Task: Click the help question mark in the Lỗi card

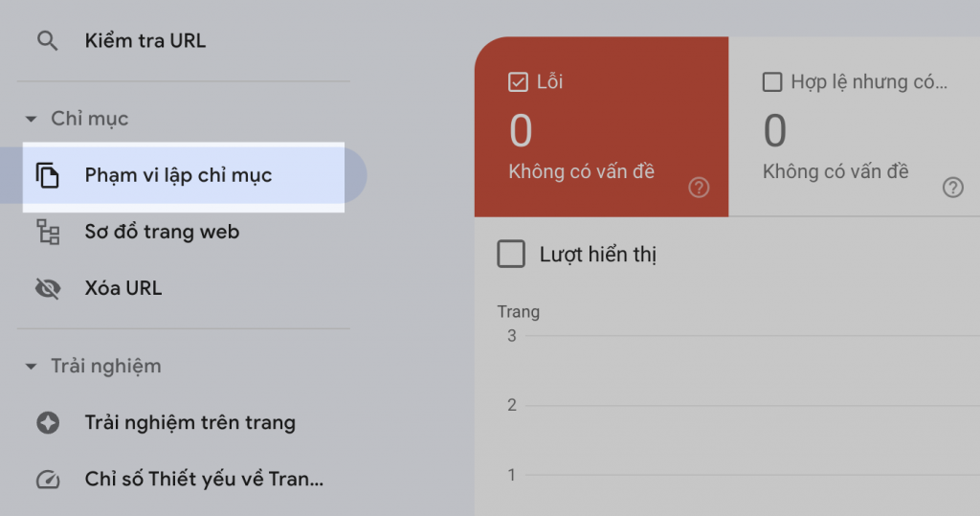Action: tap(699, 187)
